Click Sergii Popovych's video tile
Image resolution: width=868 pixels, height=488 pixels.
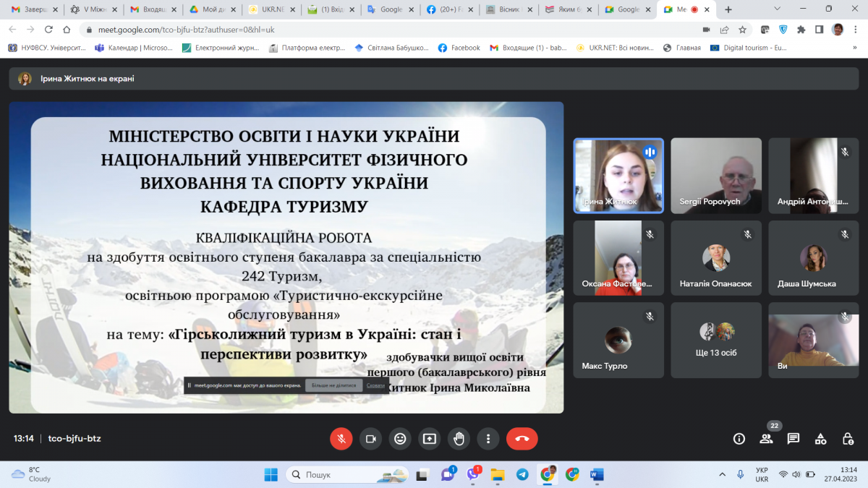point(715,176)
